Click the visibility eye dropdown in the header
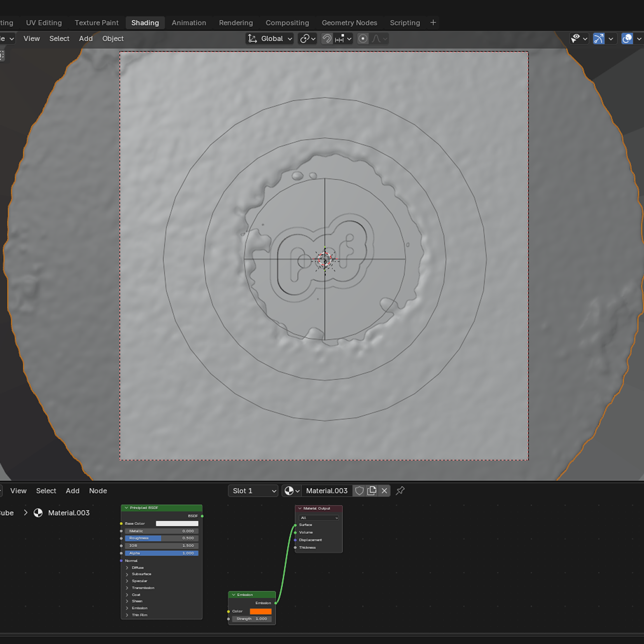This screenshot has height=644, width=644. (x=577, y=38)
